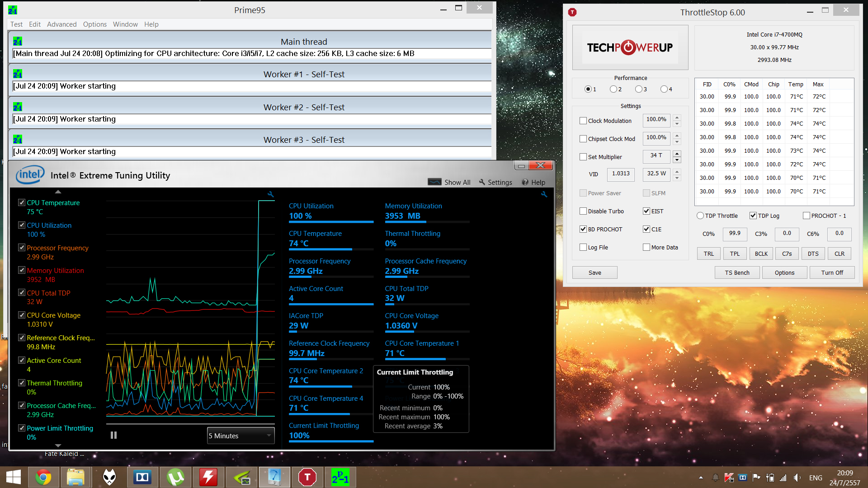This screenshot has width=868, height=488.
Task: Click the ENG language indicator in taskbar
Action: point(816,478)
